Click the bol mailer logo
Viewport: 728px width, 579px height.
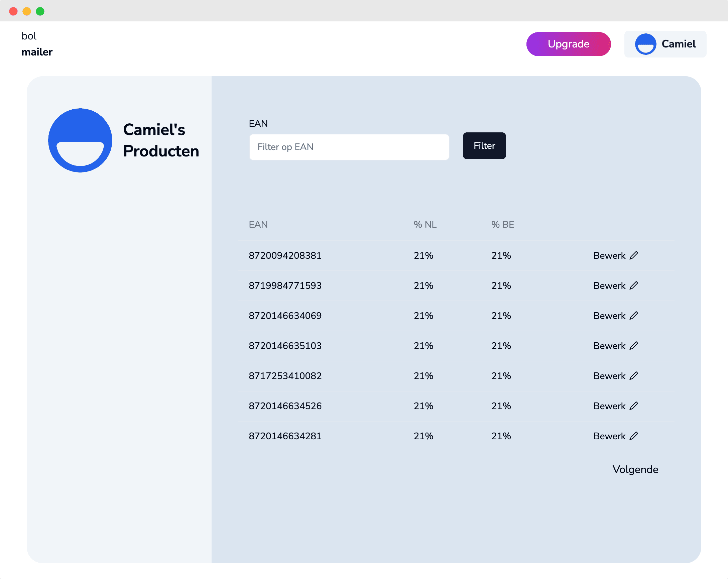coord(37,44)
